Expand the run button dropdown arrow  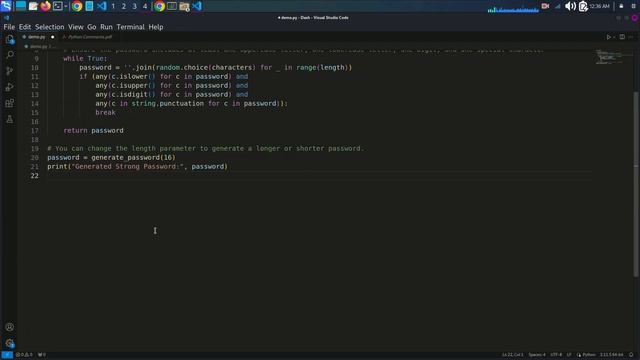pos(614,37)
